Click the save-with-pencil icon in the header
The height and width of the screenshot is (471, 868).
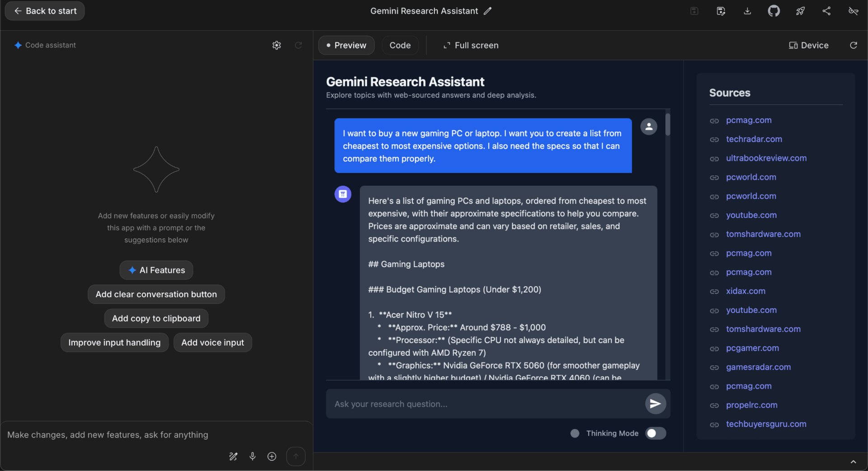[x=721, y=11]
